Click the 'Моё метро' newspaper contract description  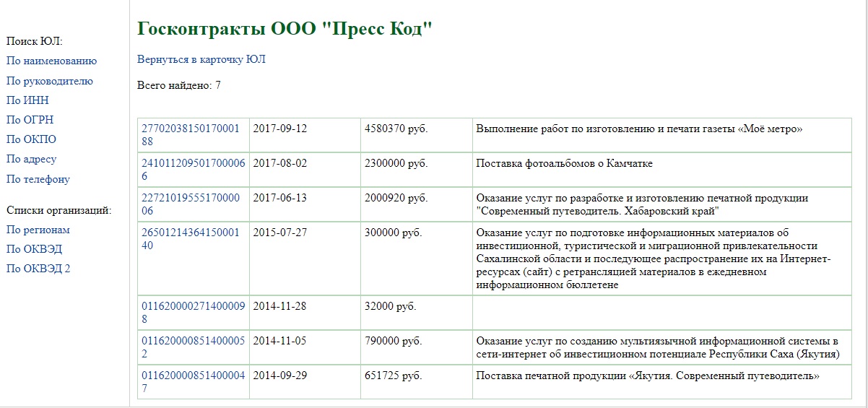pyautogui.click(x=639, y=129)
